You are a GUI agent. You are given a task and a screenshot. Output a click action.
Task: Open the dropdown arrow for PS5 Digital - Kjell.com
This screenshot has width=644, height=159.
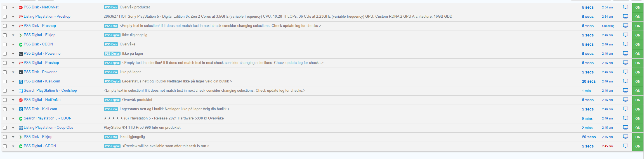click(x=13, y=82)
